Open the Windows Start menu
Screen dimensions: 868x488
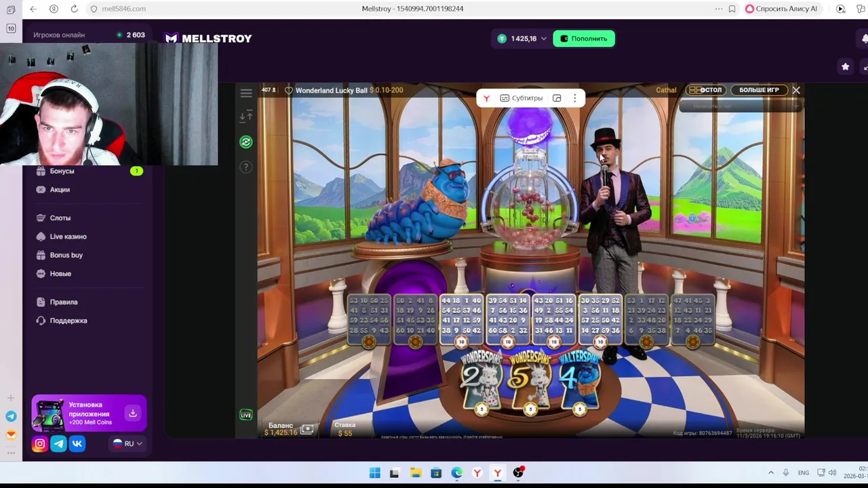[375, 473]
